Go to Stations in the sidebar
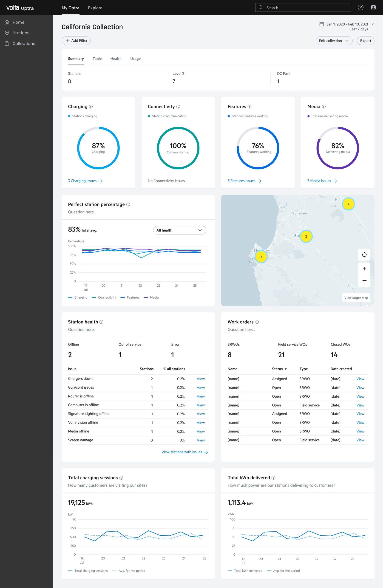 (x=21, y=33)
